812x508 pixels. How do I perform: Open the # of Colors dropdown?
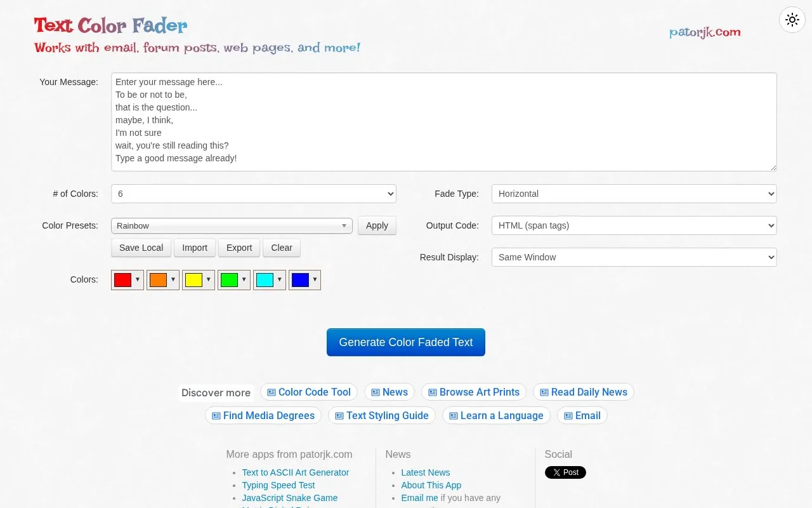[x=254, y=194]
